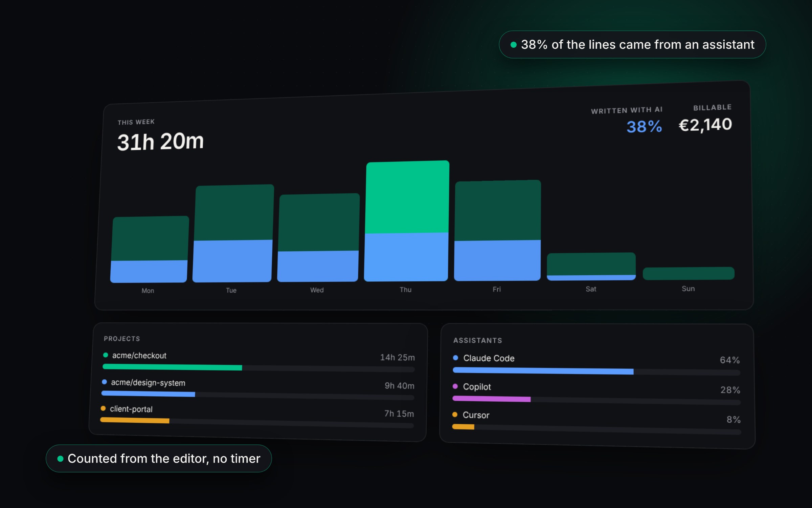
Task: Click the purple Copilot usage bar
Action: (x=492, y=399)
